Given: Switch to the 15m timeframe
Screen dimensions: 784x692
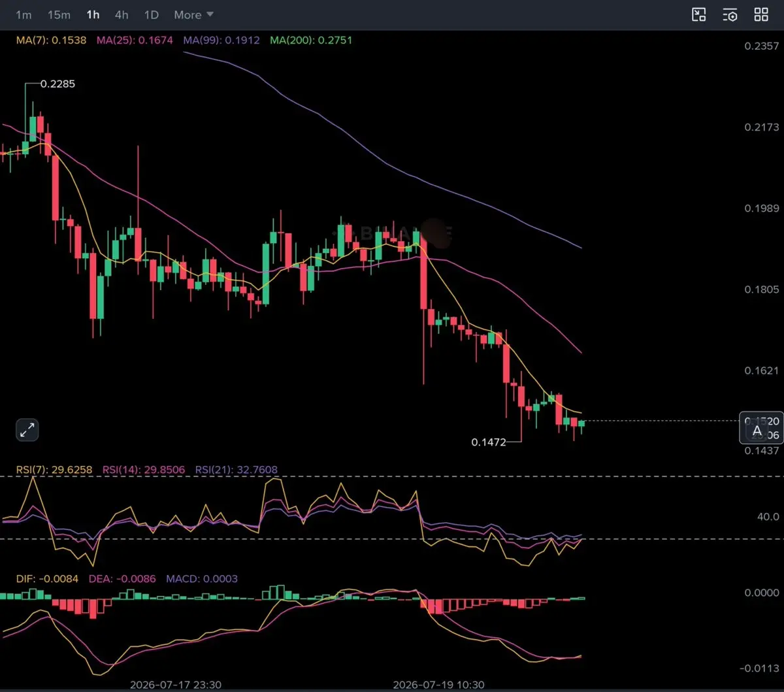Looking at the screenshot, I should pos(59,14).
